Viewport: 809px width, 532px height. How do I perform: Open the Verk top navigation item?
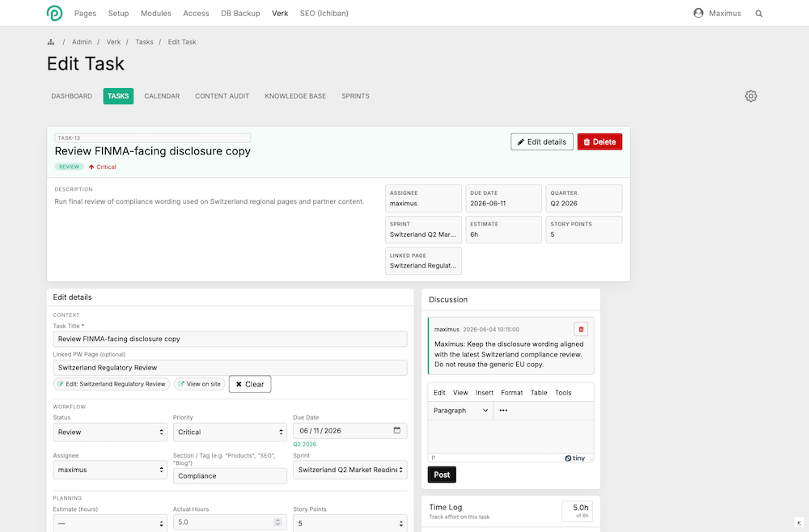coord(280,14)
